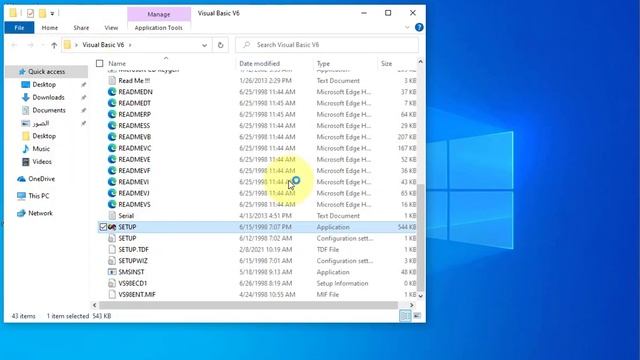Viewport: 640px width, 360px height.
Task: Open Quick access in navigation pane
Action: click(x=46, y=72)
